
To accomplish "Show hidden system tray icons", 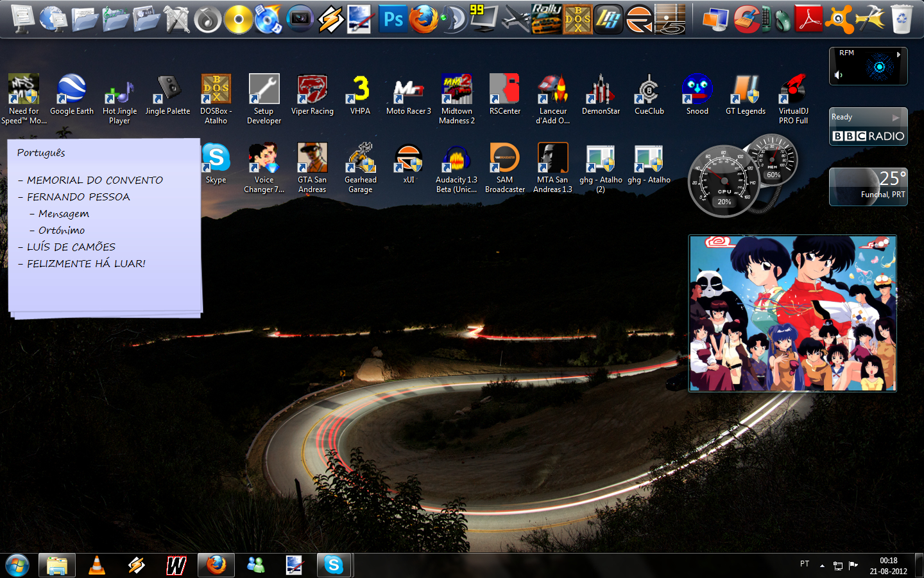I will (x=822, y=566).
